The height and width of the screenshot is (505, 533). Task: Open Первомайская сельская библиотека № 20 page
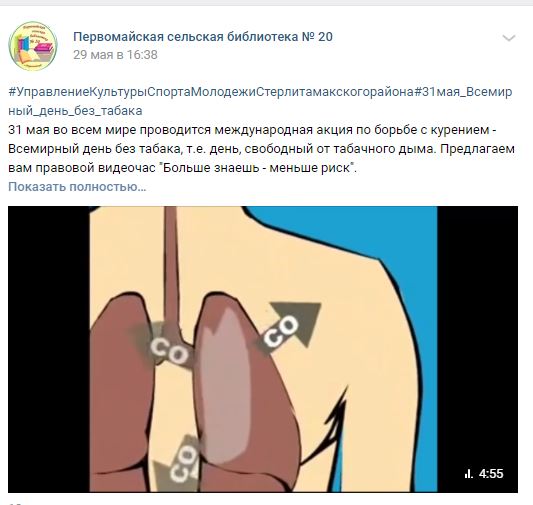pos(203,37)
